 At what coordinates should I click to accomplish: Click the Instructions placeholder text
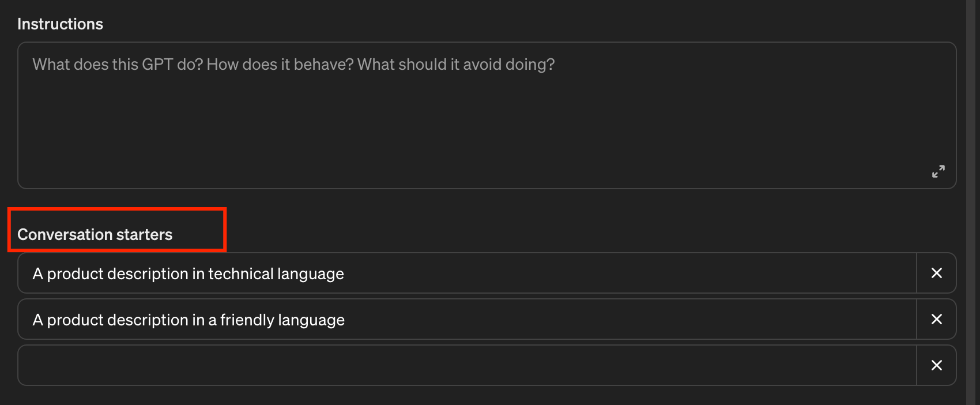[173, 65]
